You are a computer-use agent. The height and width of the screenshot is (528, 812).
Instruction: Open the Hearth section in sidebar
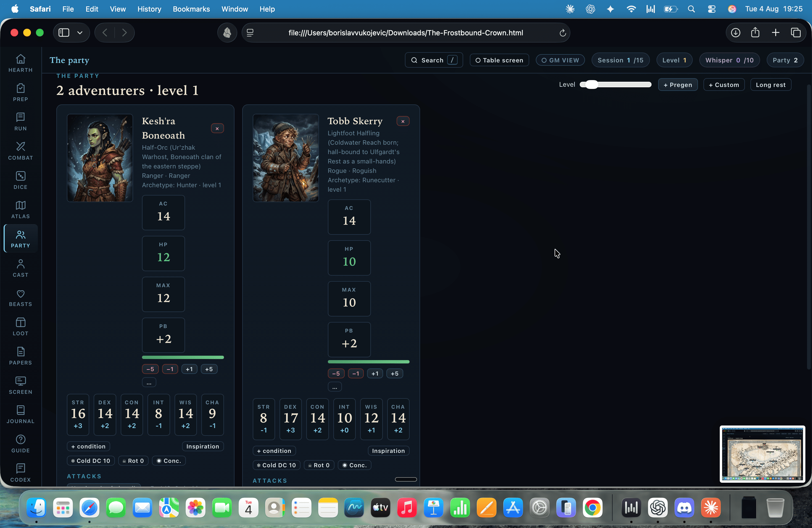[x=20, y=64]
